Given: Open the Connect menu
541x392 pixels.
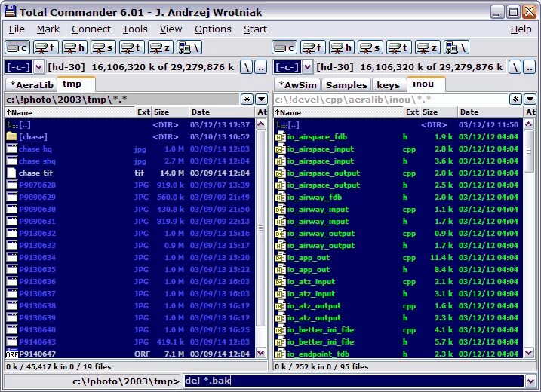Looking at the screenshot, I should pyautogui.click(x=91, y=29).
